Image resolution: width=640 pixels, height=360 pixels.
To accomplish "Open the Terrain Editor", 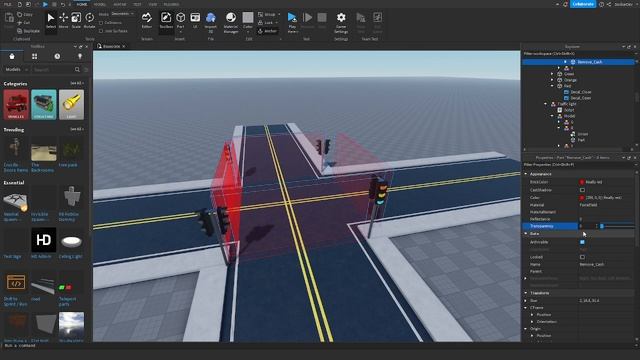I will coord(147,20).
